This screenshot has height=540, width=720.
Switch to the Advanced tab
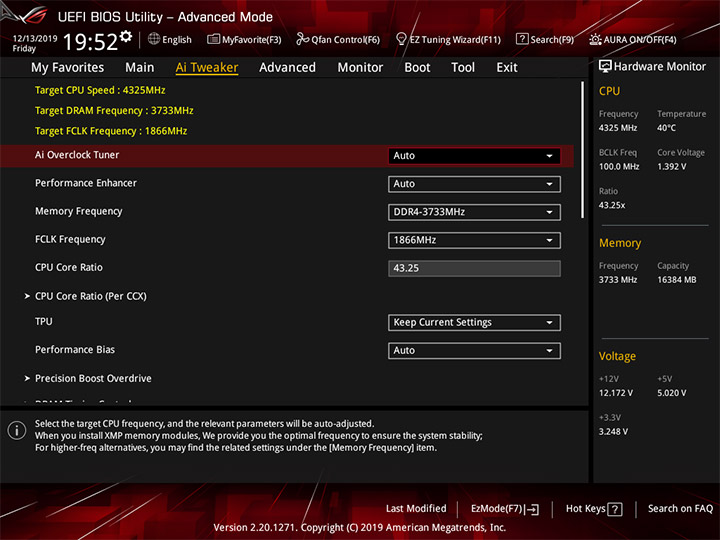[x=287, y=68]
